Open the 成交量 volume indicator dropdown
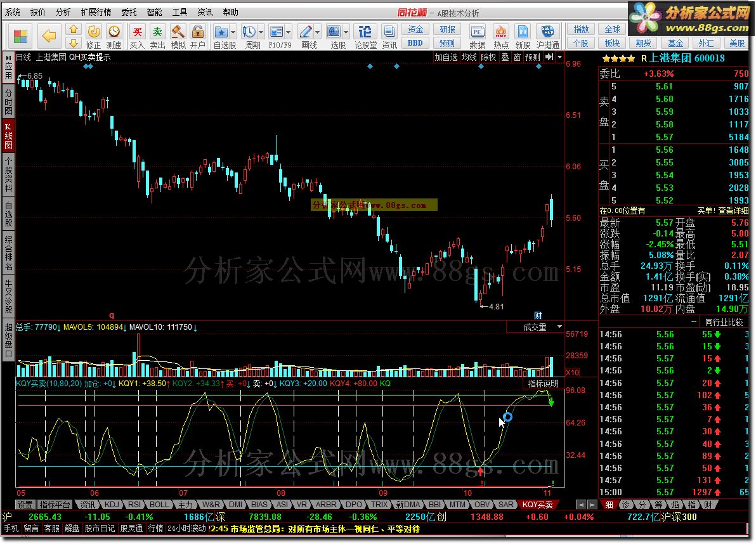Viewport: 756px width, 544px height. [x=559, y=327]
